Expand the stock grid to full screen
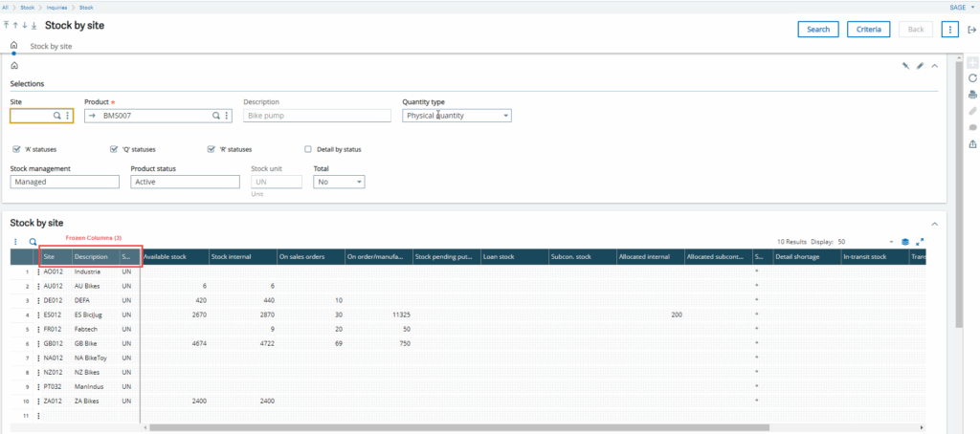The image size is (980, 434). (x=920, y=242)
